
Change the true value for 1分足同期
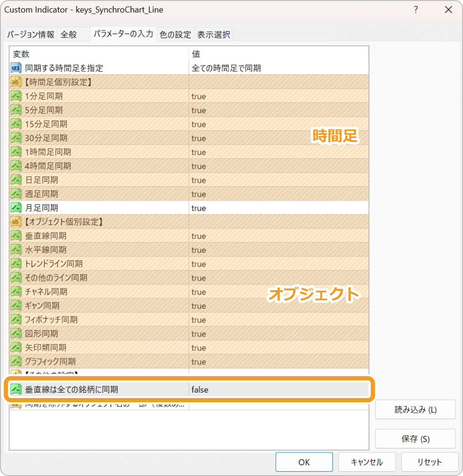tap(279, 96)
